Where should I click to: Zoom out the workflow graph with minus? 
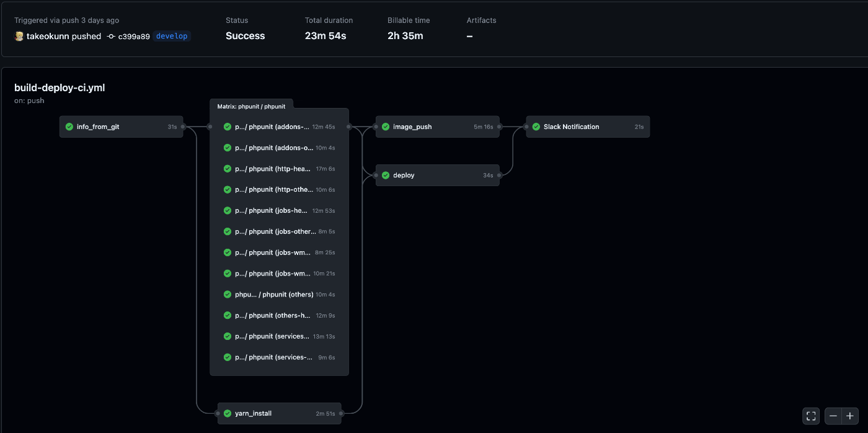pyautogui.click(x=833, y=416)
